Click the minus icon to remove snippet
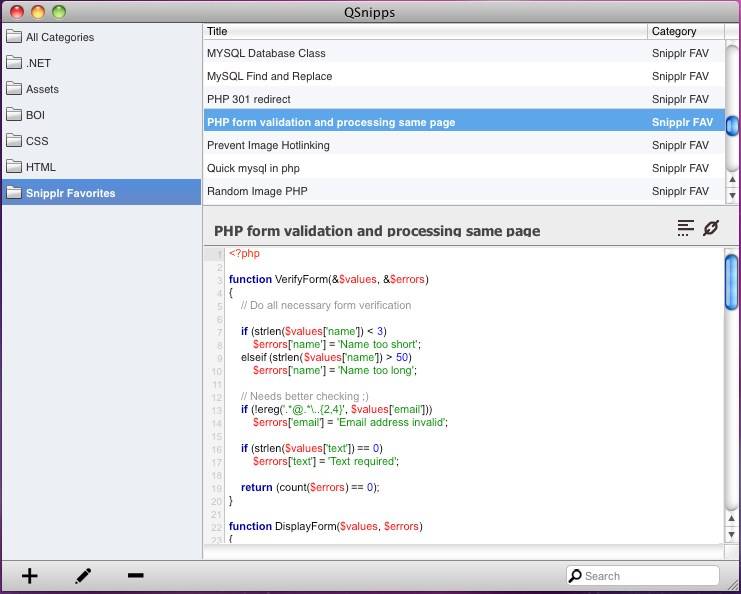The height and width of the screenshot is (594, 741). (136, 575)
